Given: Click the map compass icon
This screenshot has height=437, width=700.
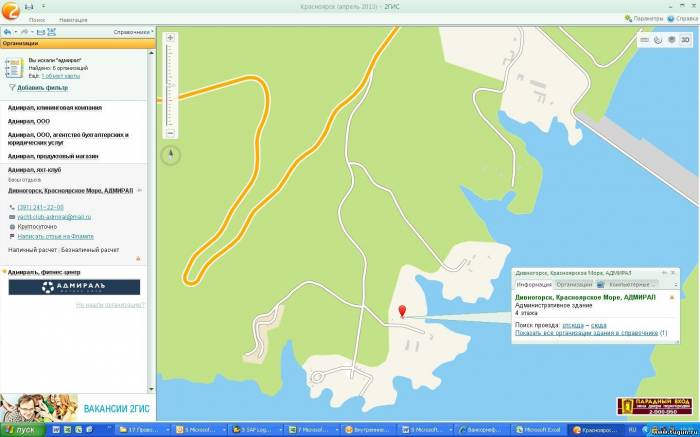Looking at the screenshot, I should 171,155.
